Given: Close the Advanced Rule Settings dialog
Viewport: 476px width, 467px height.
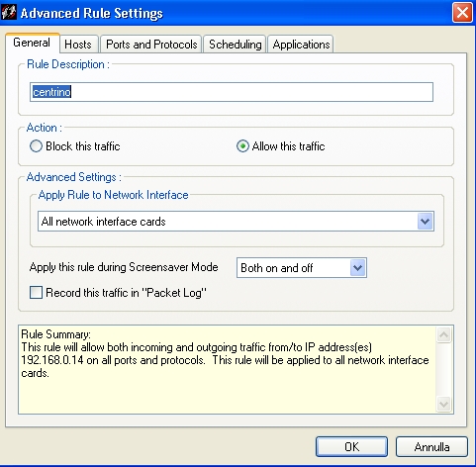Looking at the screenshot, I should pos(462,13).
